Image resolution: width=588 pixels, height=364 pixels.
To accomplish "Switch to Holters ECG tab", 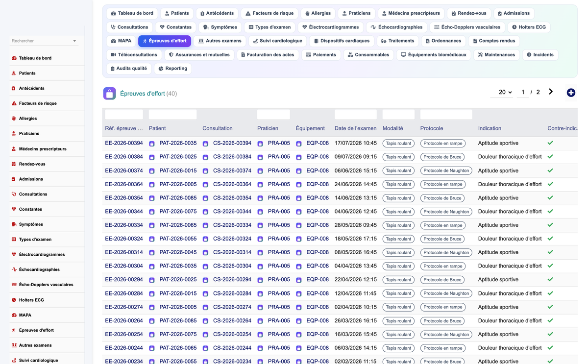I will point(528,27).
